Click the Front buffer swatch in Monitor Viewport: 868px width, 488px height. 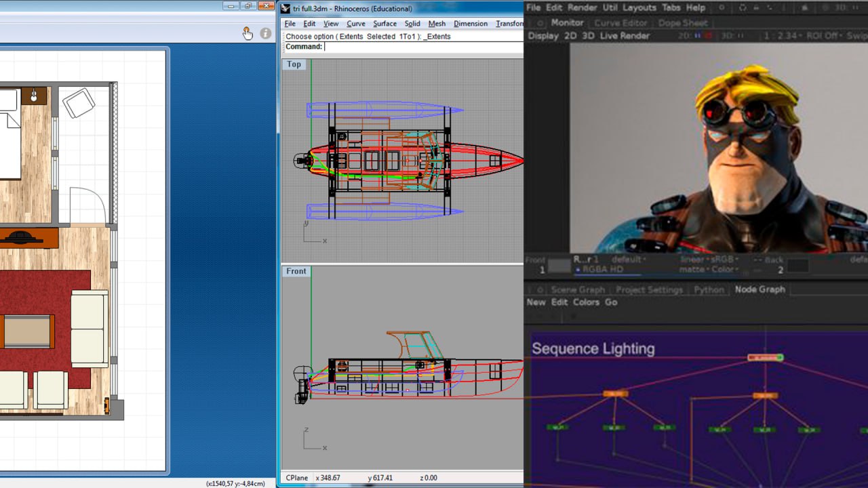tap(559, 265)
